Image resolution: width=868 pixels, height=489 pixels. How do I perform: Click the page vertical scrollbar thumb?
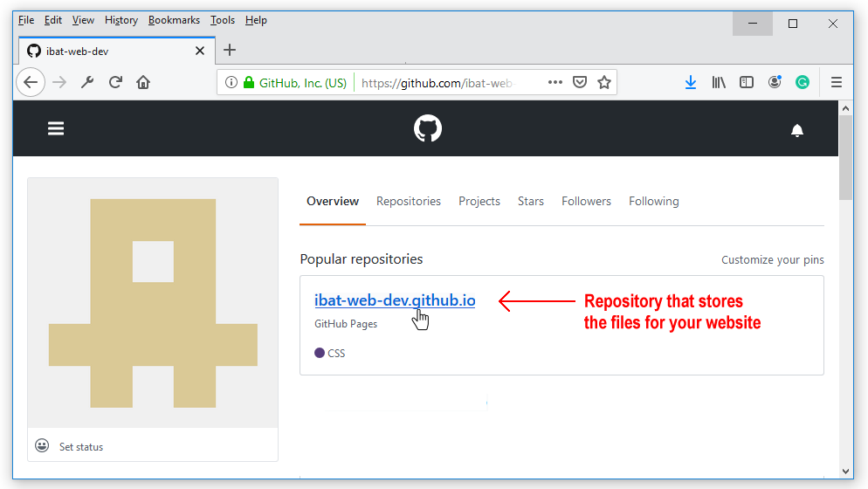(845, 158)
